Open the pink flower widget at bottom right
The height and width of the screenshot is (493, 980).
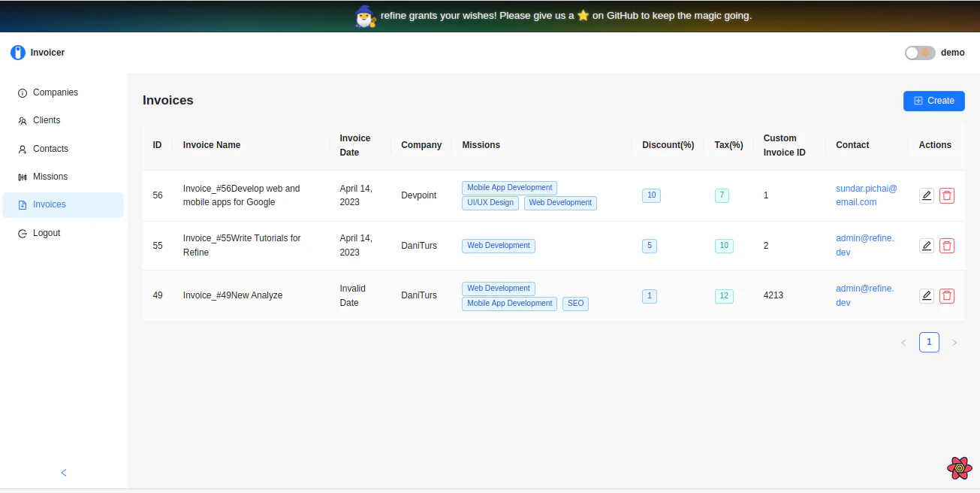(959, 467)
